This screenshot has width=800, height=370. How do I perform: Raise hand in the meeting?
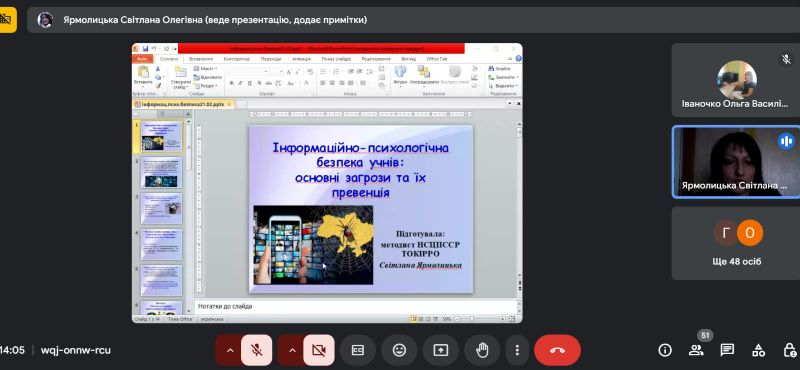pos(482,350)
